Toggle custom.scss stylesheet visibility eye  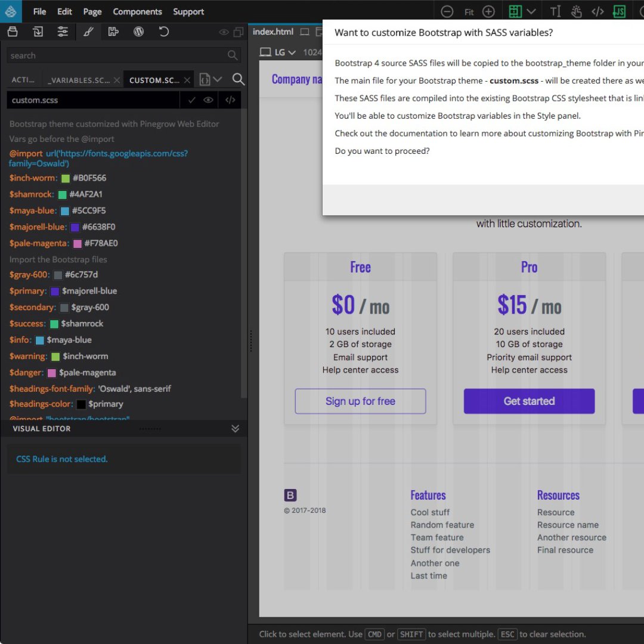pyautogui.click(x=208, y=100)
